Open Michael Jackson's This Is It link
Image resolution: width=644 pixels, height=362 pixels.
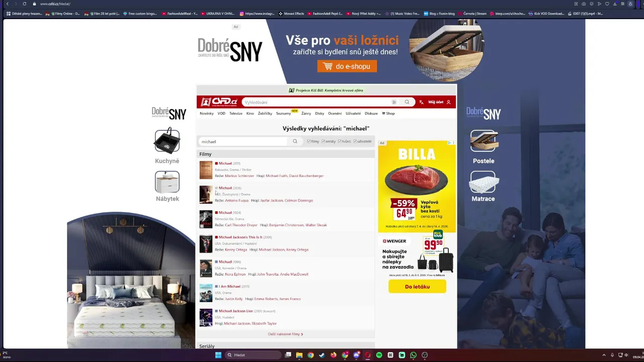240,237
